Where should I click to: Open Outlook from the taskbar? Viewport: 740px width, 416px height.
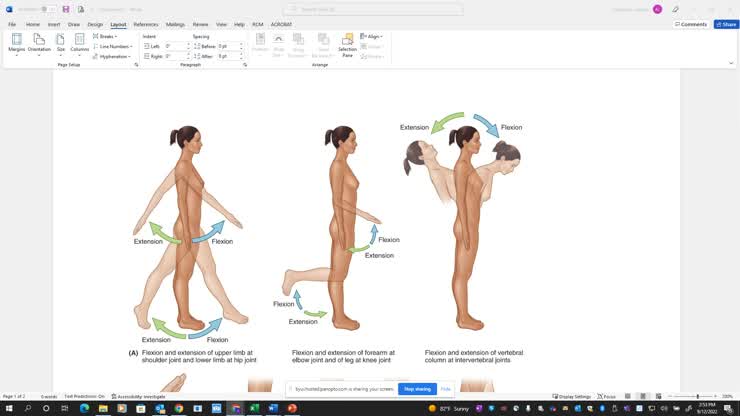[x=160, y=408]
